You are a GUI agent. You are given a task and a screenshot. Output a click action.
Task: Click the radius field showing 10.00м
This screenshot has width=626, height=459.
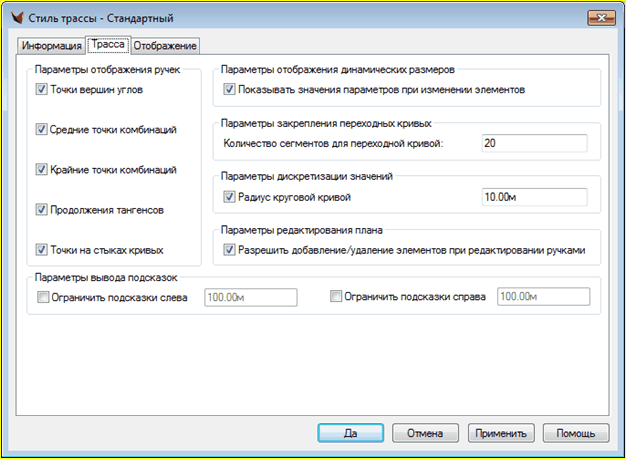[533, 197]
